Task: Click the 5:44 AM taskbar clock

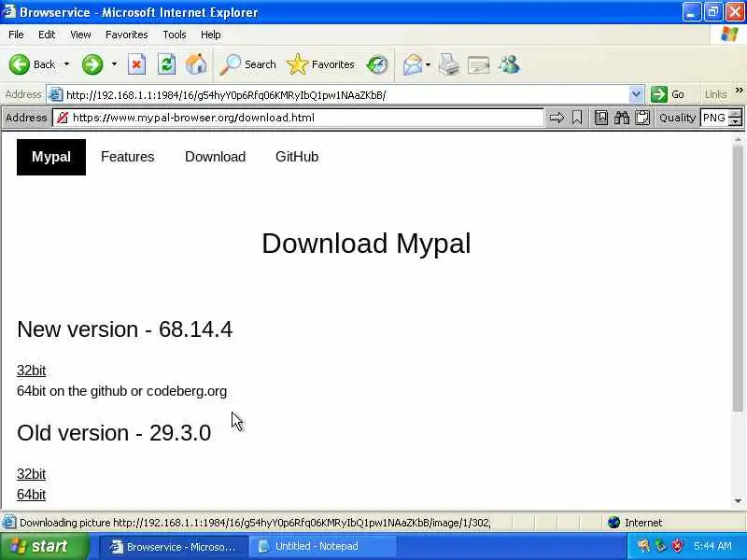Action: click(712, 546)
